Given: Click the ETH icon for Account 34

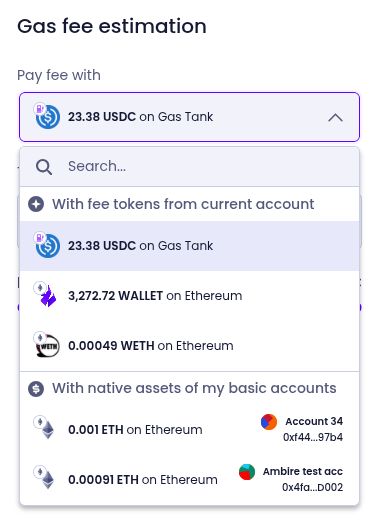Looking at the screenshot, I should tap(47, 430).
